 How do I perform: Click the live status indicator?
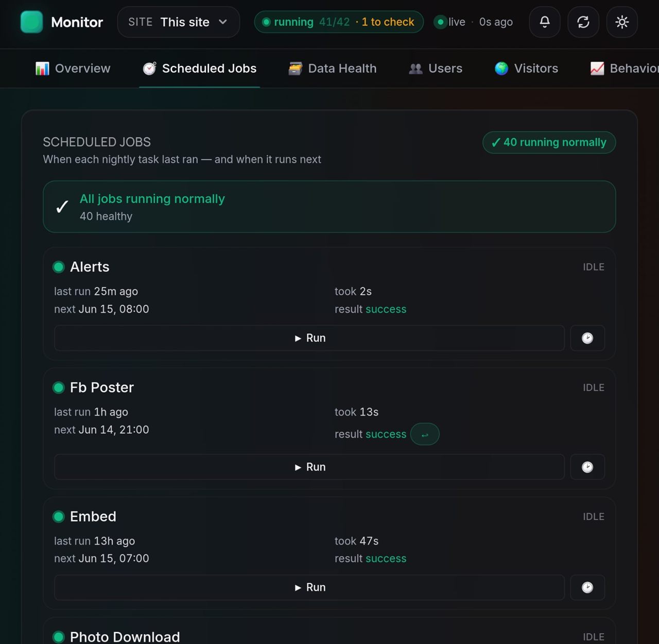tap(450, 22)
